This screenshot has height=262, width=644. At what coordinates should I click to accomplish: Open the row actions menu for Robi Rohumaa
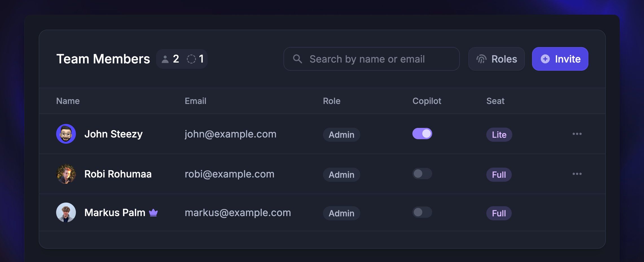tap(577, 174)
